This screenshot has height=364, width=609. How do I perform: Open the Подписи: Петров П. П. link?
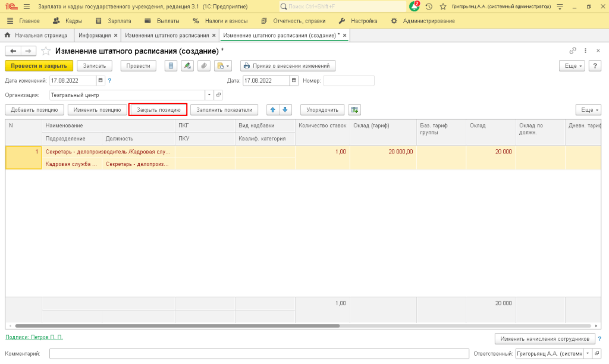[x=34, y=337]
